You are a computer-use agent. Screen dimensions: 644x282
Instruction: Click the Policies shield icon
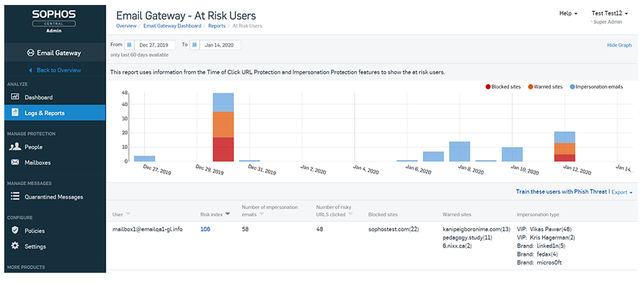tap(15, 231)
